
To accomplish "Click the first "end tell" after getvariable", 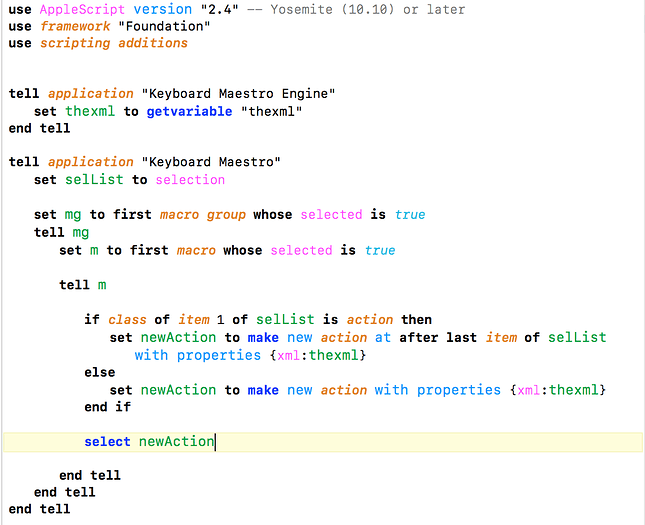I will 39,128.
